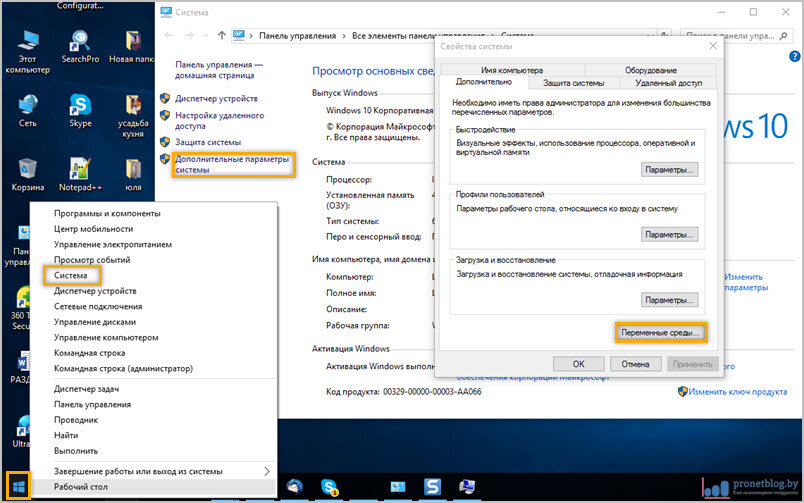The image size is (804, 503).
Task: Launch the Skype desktop shortcut
Action: 80,111
